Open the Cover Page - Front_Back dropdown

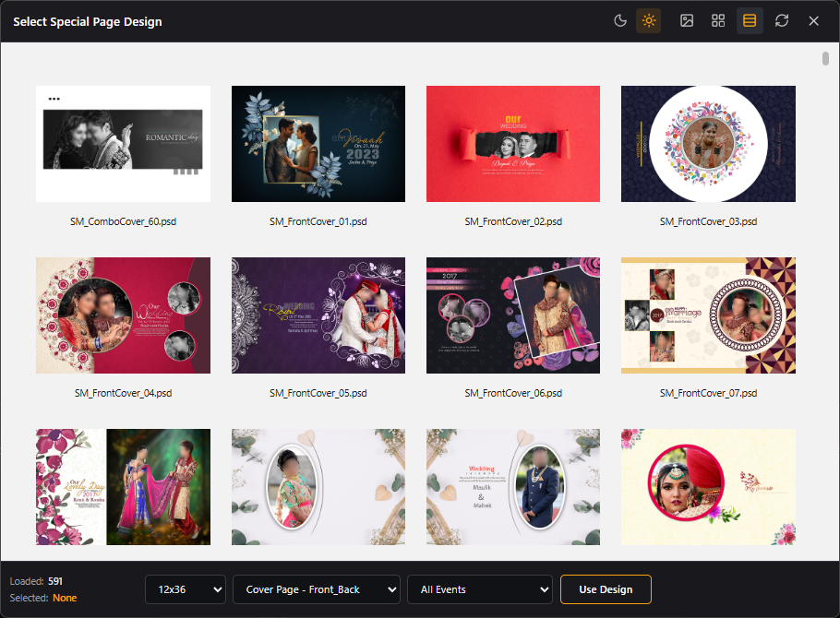pyautogui.click(x=316, y=589)
